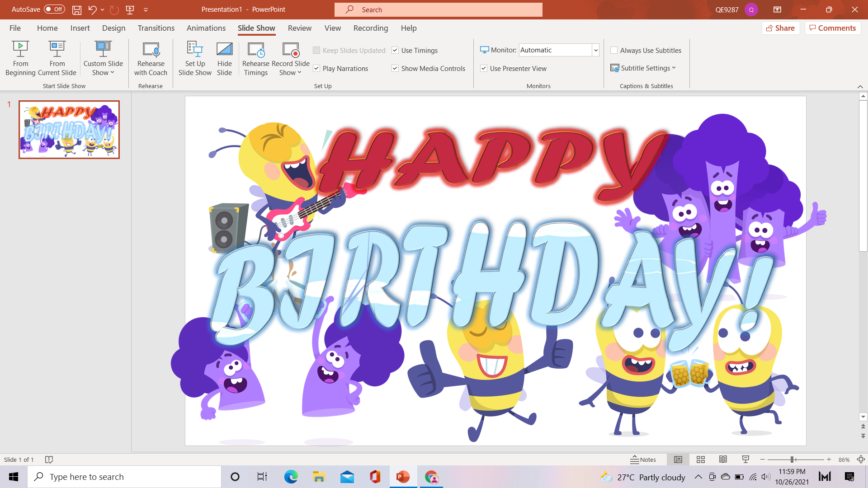Fit slide to current window
Image resolution: width=868 pixels, height=488 pixels.
pyautogui.click(x=861, y=460)
